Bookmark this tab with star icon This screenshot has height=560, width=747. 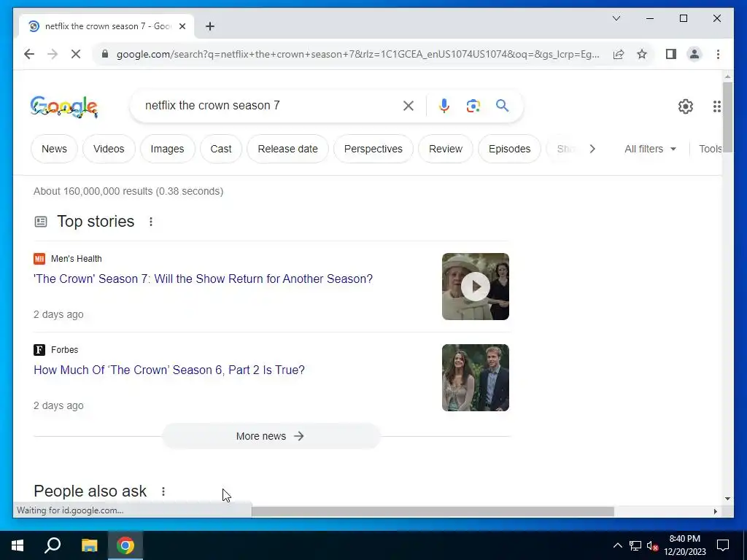[x=642, y=54]
